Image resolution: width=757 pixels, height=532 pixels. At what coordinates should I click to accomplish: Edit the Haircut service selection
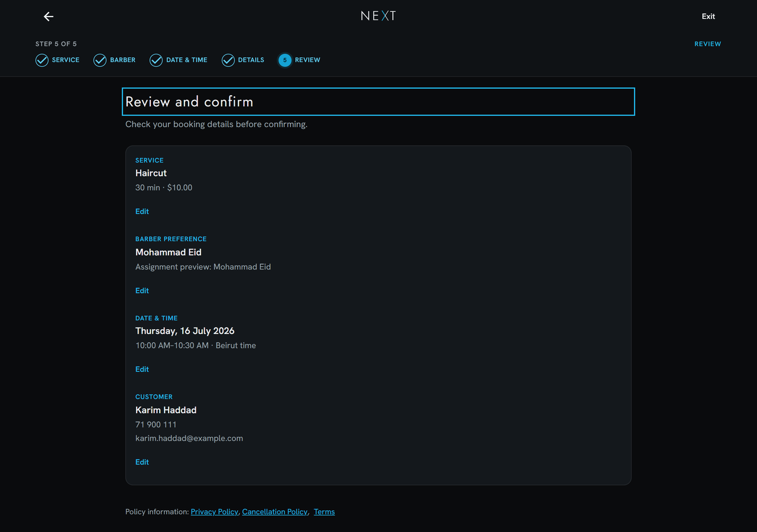pos(142,212)
